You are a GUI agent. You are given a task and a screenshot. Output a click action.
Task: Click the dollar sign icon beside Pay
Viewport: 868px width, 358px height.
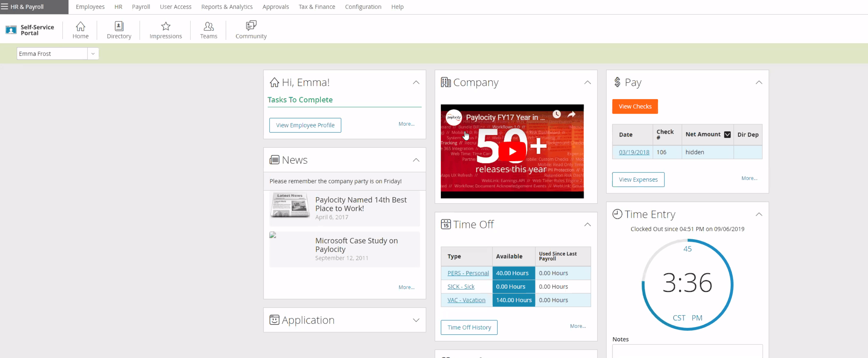click(x=617, y=82)
